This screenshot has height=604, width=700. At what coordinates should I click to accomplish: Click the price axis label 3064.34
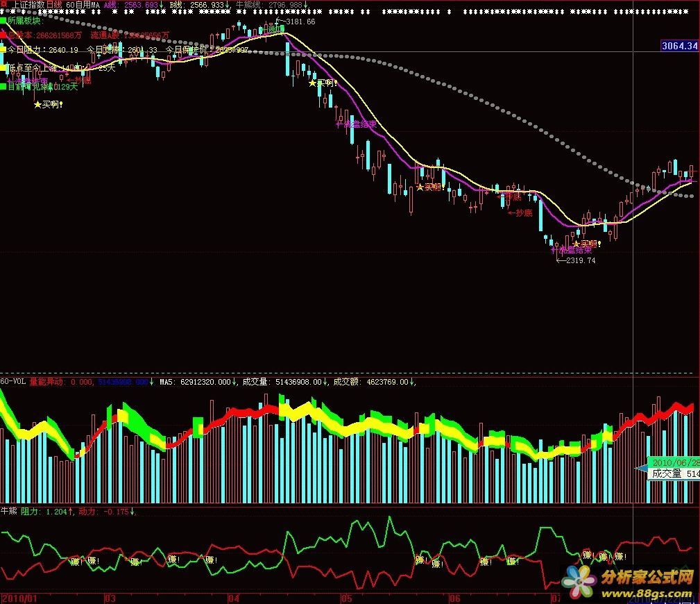(679, 46)
